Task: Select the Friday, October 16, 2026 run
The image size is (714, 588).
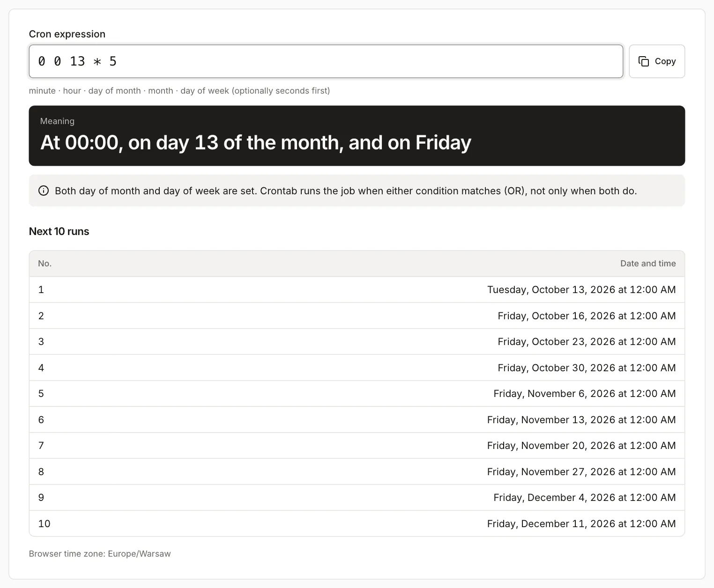Action: pyautogui.click(x=357, y=316)
